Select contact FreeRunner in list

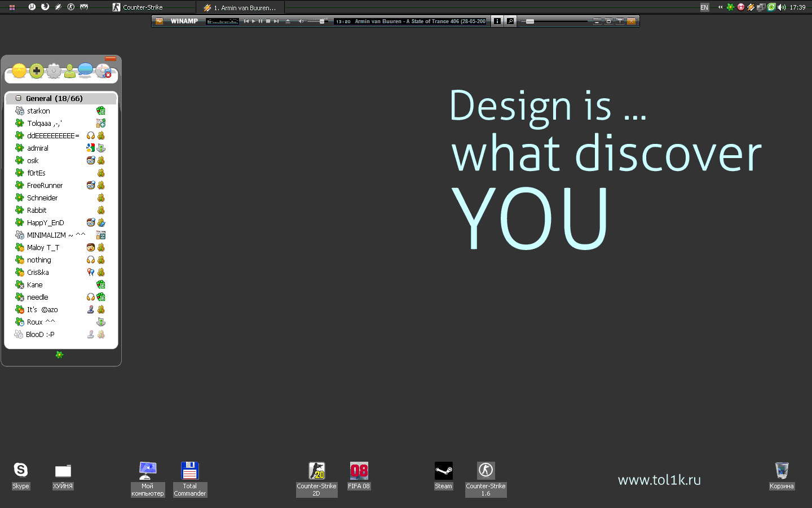click(45, 186)
